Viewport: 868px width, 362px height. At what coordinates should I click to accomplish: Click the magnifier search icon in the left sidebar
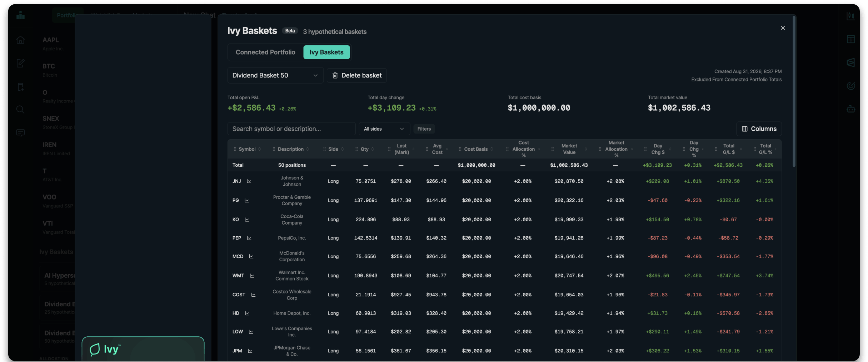[20, 110]
